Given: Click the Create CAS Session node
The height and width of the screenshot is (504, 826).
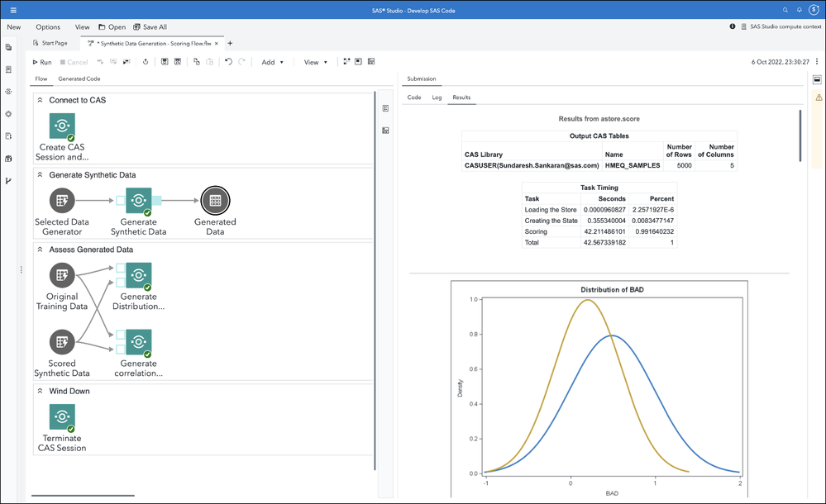Looking at the screenshot, I should pyautogui.click(x=63, y=126).
